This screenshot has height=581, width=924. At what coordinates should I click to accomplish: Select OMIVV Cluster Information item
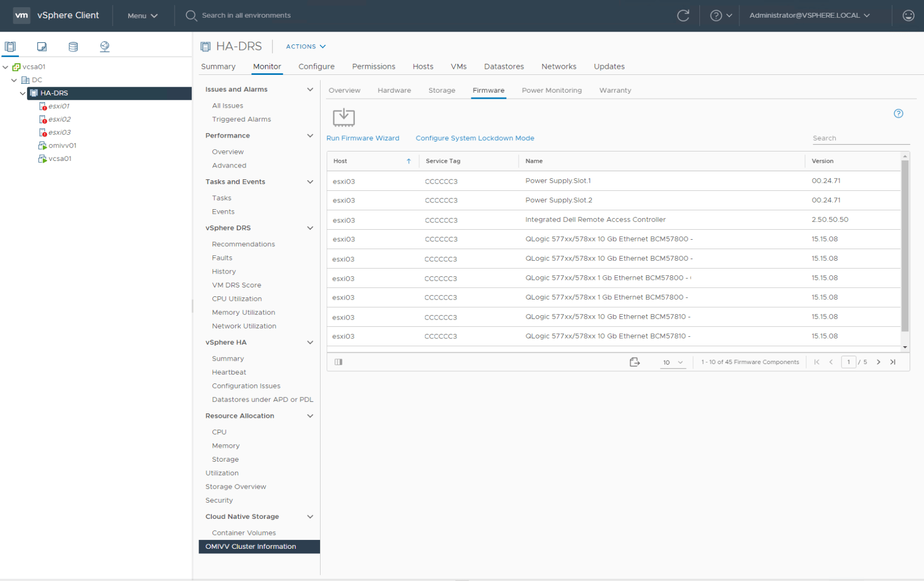[259, 547]
